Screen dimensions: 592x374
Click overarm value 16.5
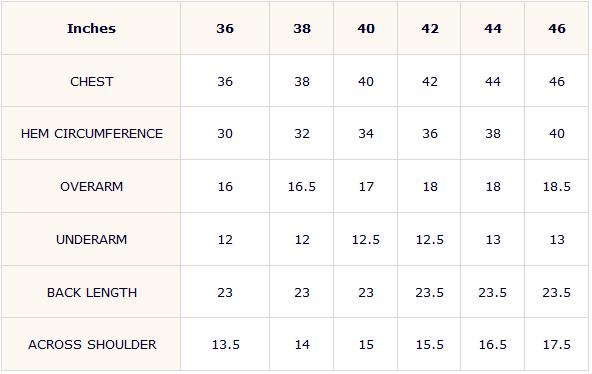coord(302,186)
